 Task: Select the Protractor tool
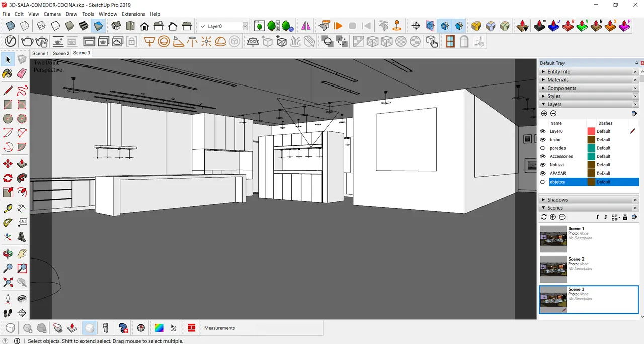click(x=8, y=223)
